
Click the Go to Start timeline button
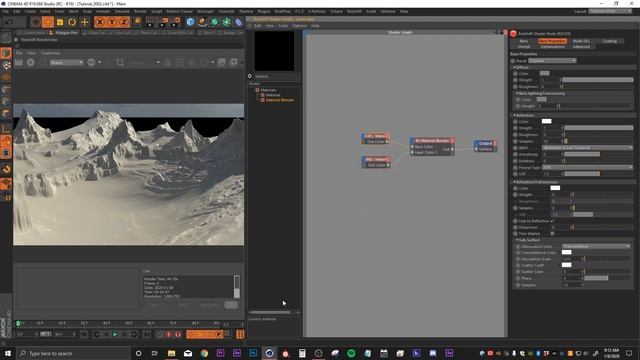84,334
